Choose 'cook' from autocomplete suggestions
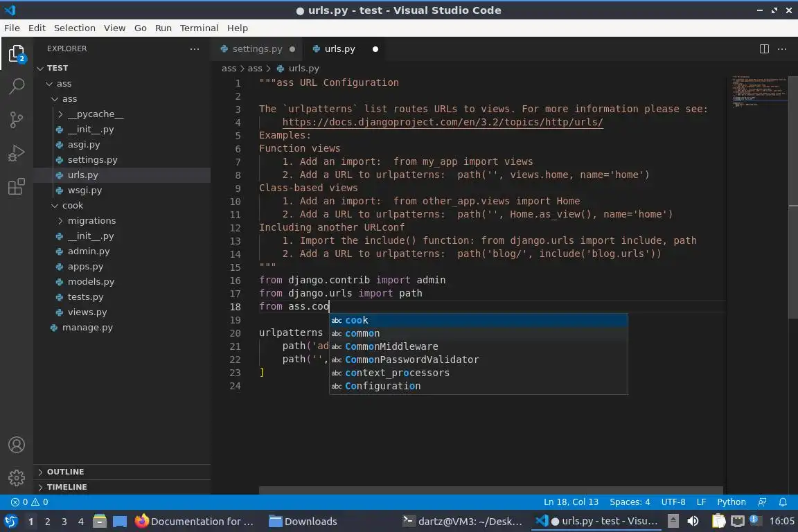The height and width of the screenshot is (532, 798). (479, 320)
